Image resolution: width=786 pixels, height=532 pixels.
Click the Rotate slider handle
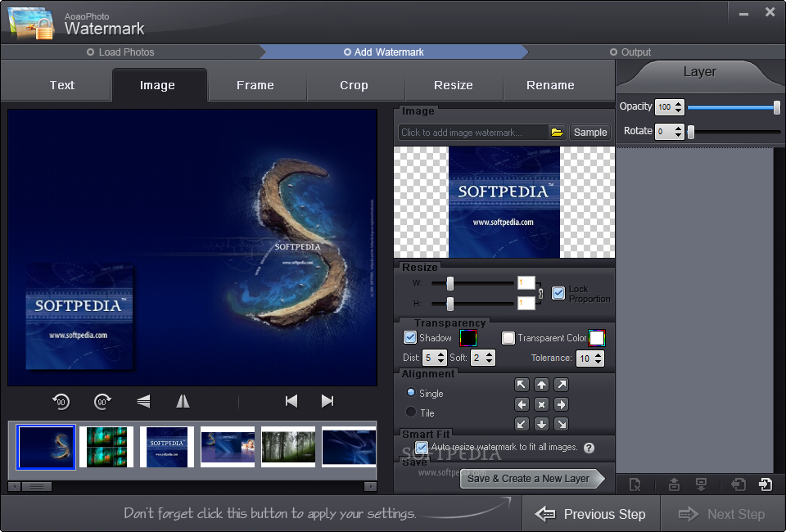click(x=691, y=132)
